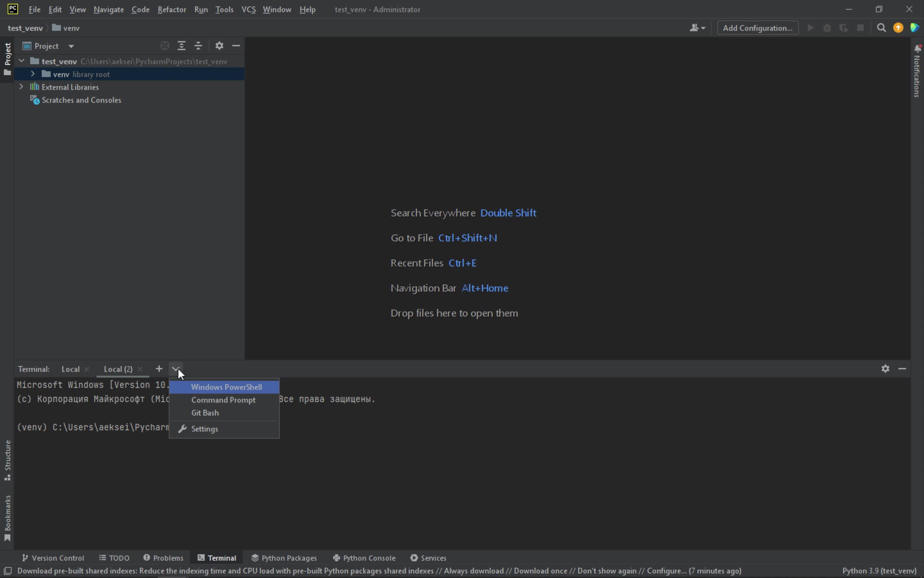Click the PyCharm logo icon

click(13, 9)
